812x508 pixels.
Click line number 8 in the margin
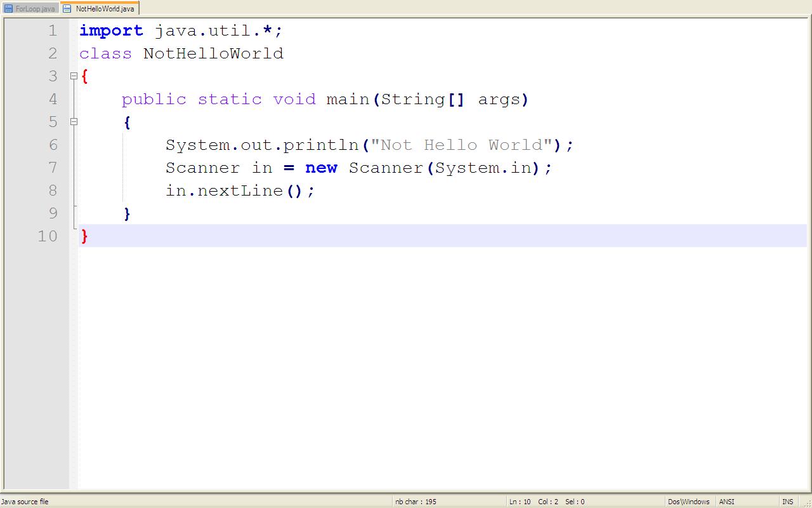(53, 190)
